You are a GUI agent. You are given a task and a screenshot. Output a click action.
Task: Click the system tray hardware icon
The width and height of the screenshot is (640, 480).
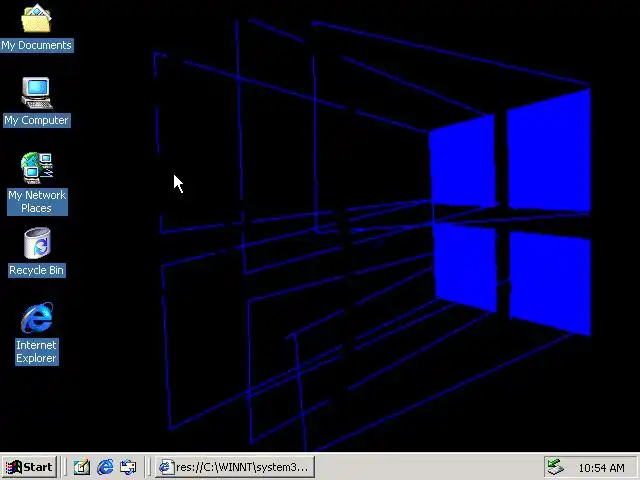point(556,467)
